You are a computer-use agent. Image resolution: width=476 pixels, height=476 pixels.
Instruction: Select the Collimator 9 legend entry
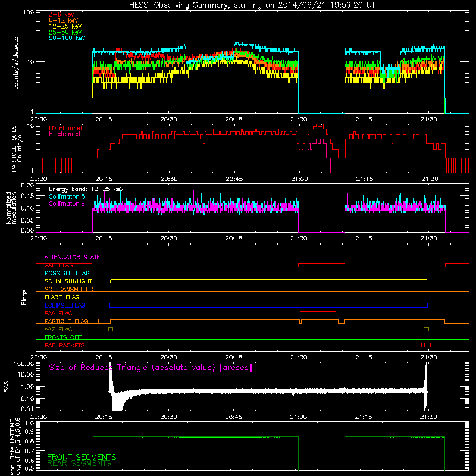point(67,203)
